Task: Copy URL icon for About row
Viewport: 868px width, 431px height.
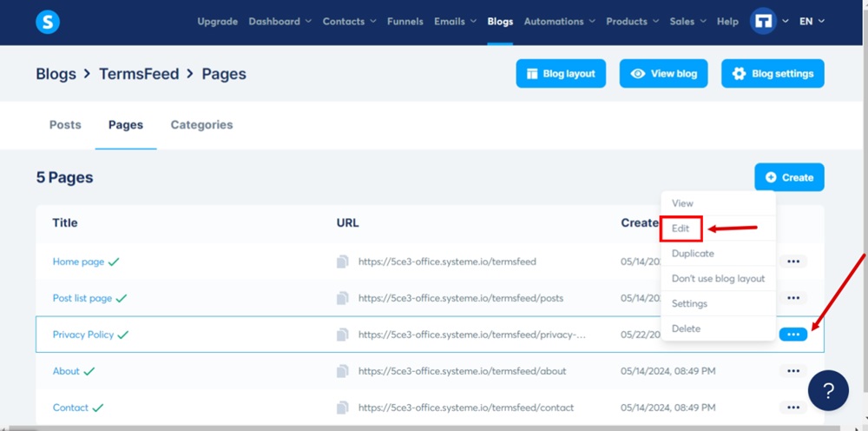Action: tap(343, 371)
